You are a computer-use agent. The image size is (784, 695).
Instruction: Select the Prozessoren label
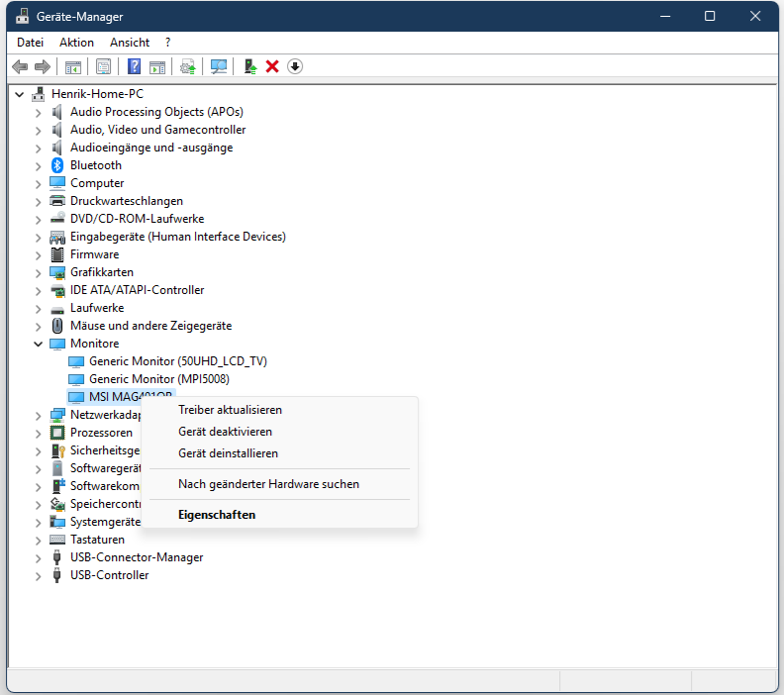pyautogui.click(x=101, y=433)
